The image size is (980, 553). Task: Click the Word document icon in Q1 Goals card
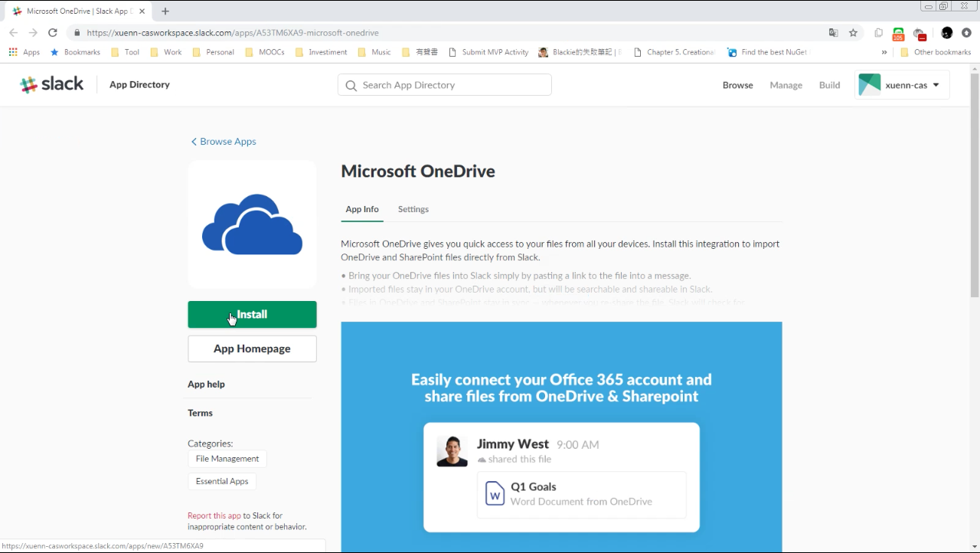(495, 493)
